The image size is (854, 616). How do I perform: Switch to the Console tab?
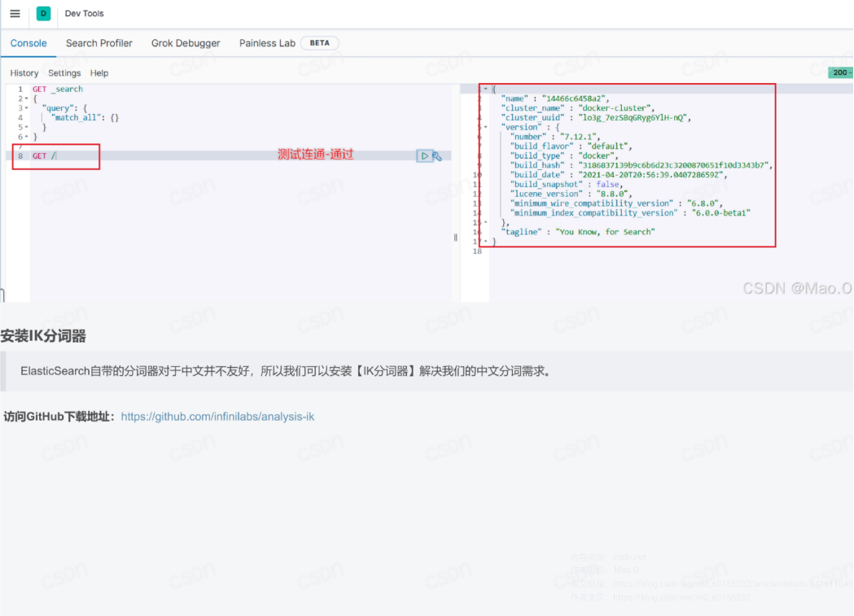[x=28, y=43]
